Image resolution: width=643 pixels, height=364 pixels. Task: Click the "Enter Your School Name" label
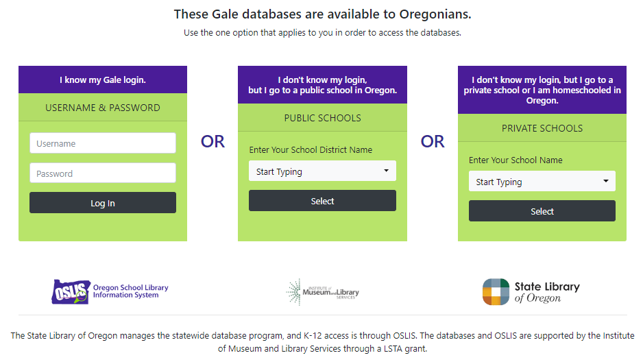pyautogui.click(x=515, y=160)
